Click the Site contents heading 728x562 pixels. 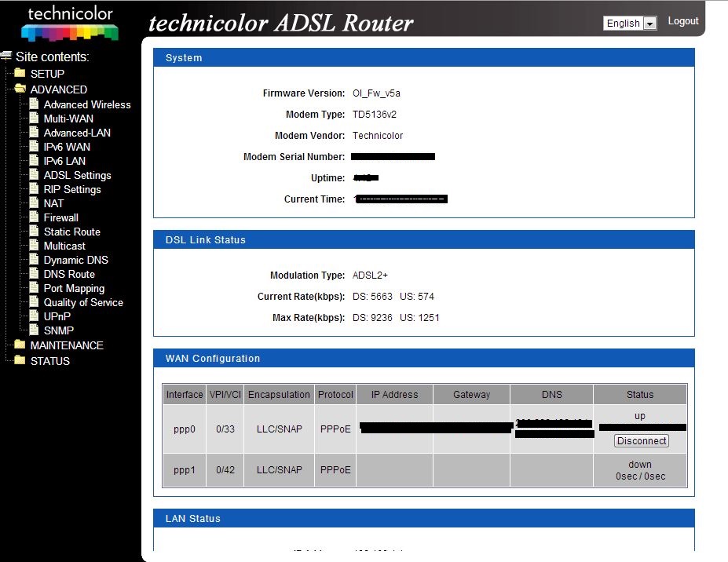[53, 57]
